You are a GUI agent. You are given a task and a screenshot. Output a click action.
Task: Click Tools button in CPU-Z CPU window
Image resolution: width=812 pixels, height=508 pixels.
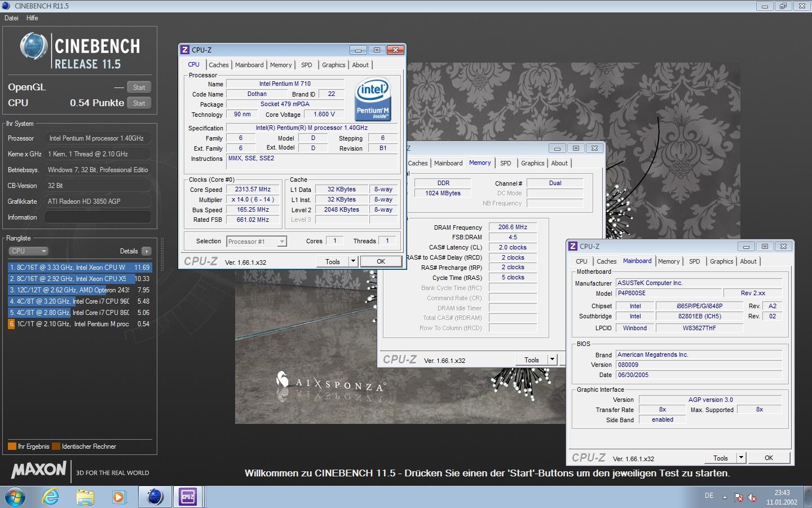tap(333, 261)
